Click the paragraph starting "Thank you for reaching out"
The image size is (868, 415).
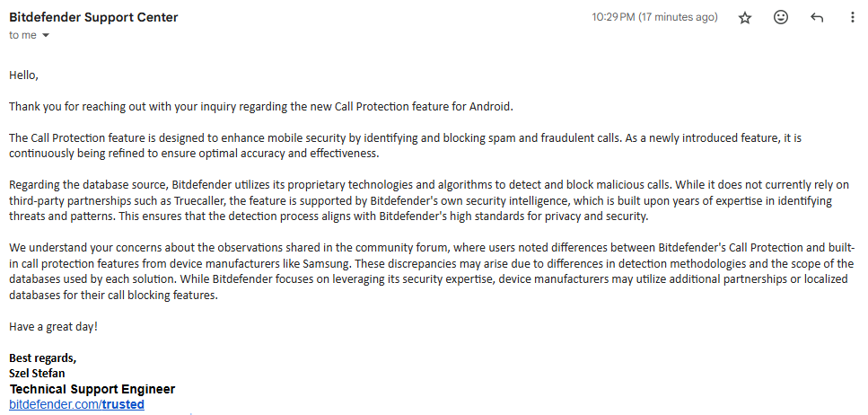[261, 107]
